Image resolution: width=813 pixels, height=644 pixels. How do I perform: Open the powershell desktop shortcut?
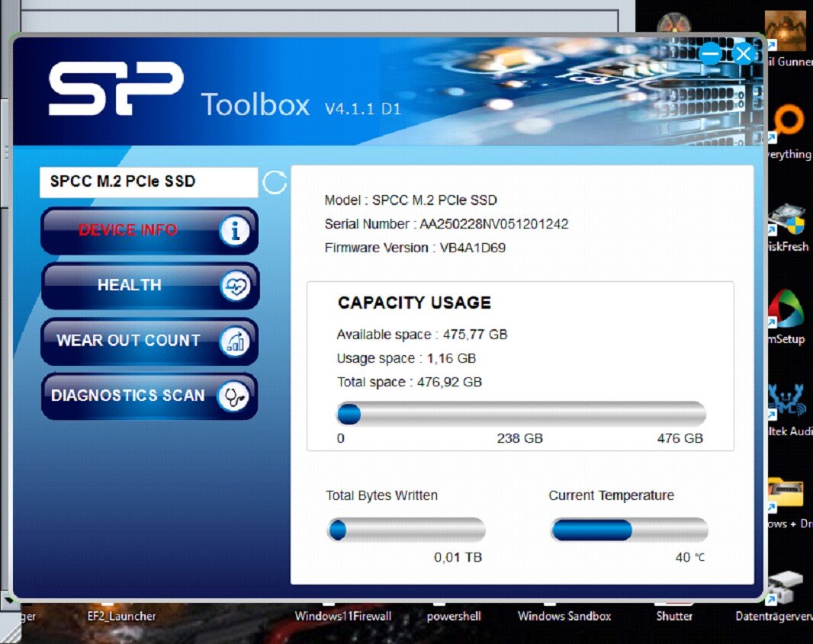tap(454, 616)
